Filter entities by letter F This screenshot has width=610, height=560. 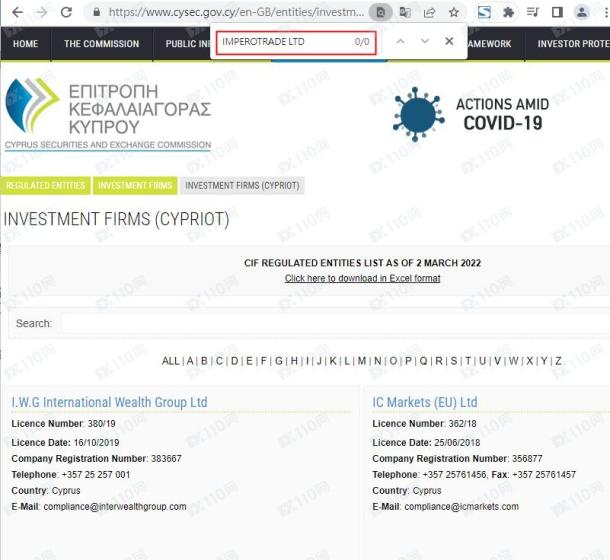263,361
